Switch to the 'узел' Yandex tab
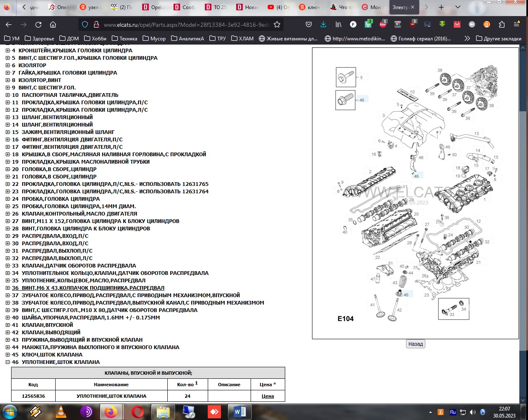This screenshot has height=420, width=528. [x=91, y=7]
